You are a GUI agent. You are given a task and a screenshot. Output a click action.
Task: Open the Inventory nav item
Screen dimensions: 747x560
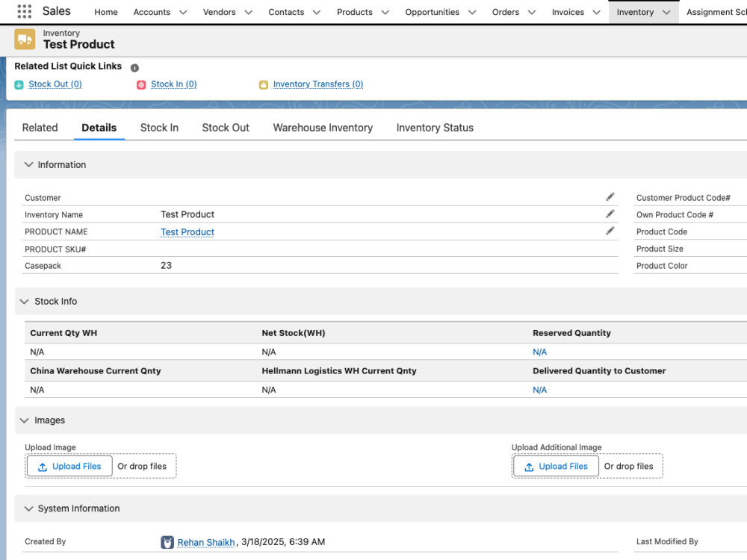coord(635,13)
